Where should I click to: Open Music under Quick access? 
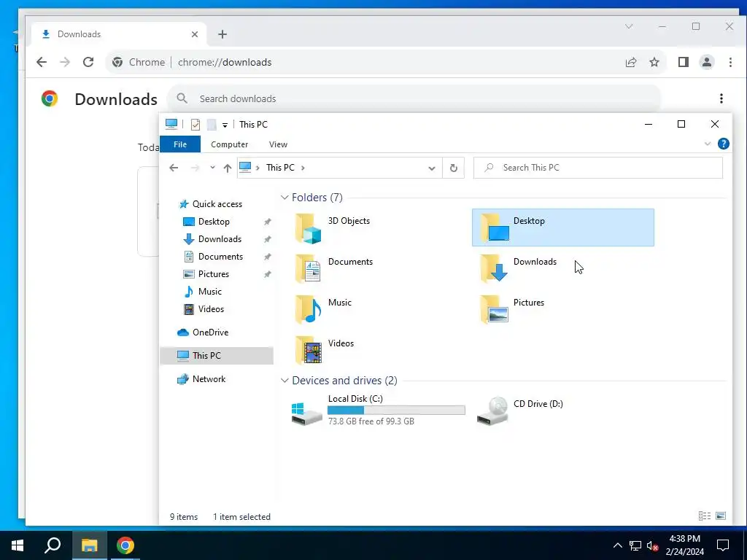tap(209, 292)
